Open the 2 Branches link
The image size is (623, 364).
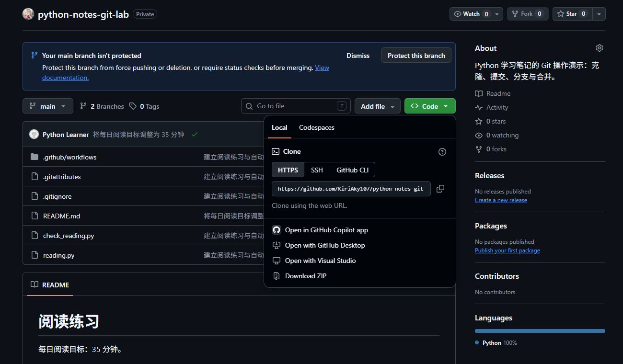(102, 106)
